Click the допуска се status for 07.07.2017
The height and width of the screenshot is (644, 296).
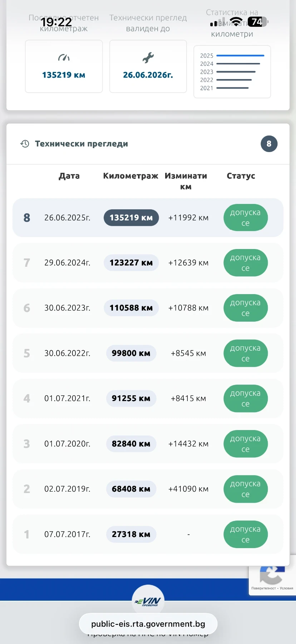pos(245,534)
